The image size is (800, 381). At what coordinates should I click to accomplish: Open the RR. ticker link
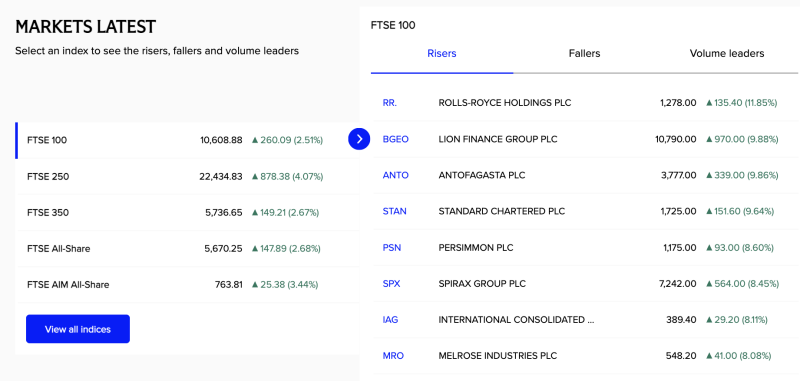[x=390, y=103]
